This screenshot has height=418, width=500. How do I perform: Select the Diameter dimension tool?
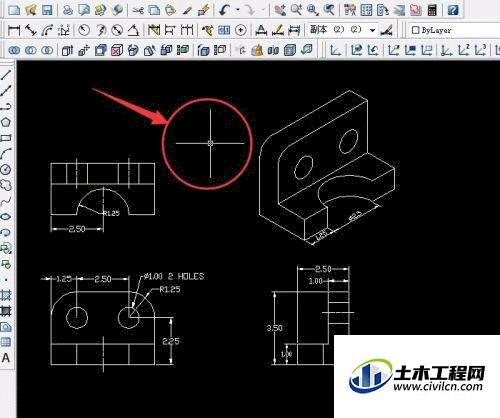pos(117,30)
